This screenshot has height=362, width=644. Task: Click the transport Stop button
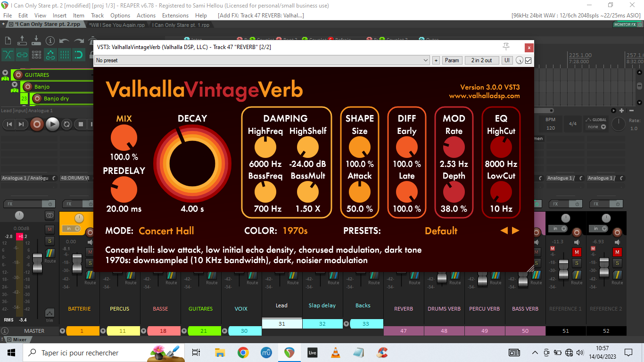(x=81, y=124)
